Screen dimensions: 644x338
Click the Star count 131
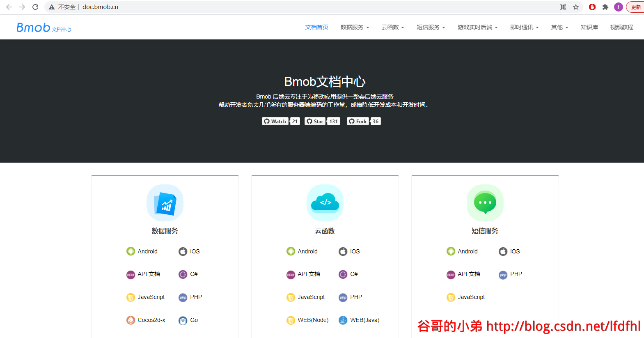(334, 121)
